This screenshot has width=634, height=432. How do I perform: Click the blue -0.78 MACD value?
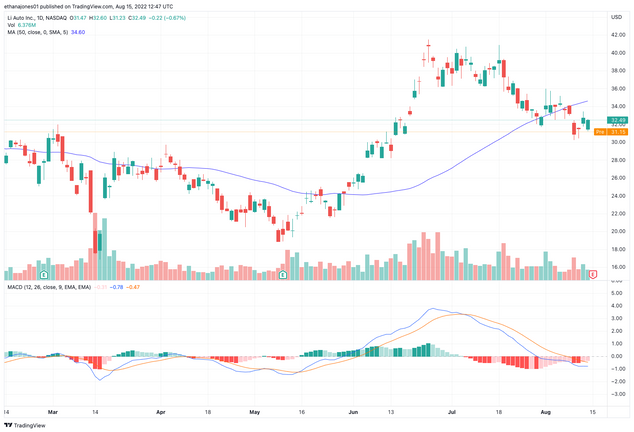[117, 287]
